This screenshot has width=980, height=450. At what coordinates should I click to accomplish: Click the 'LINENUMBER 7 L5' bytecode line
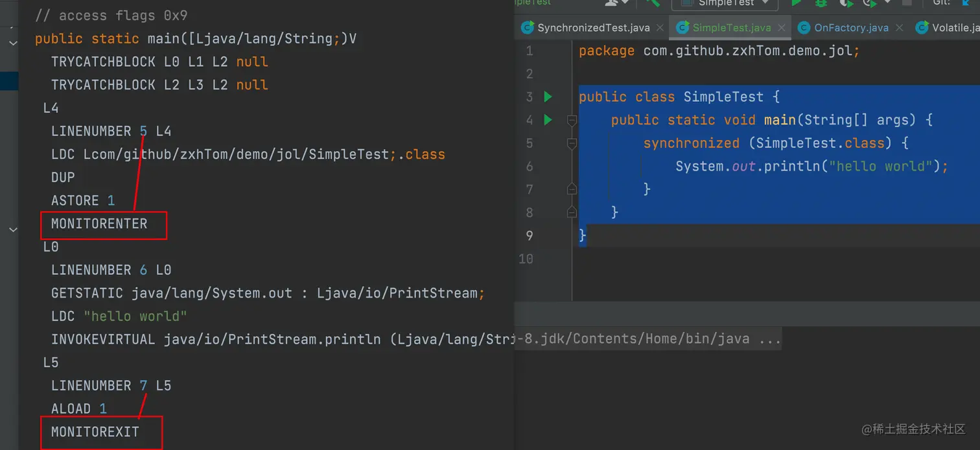click(111, 386)
